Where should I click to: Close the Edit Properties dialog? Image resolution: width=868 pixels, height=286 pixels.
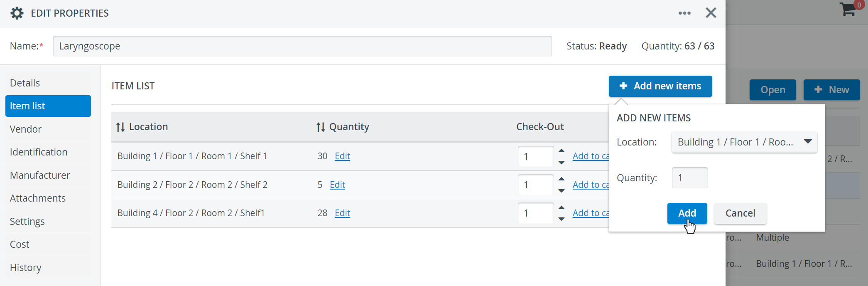tap(711, 13)
